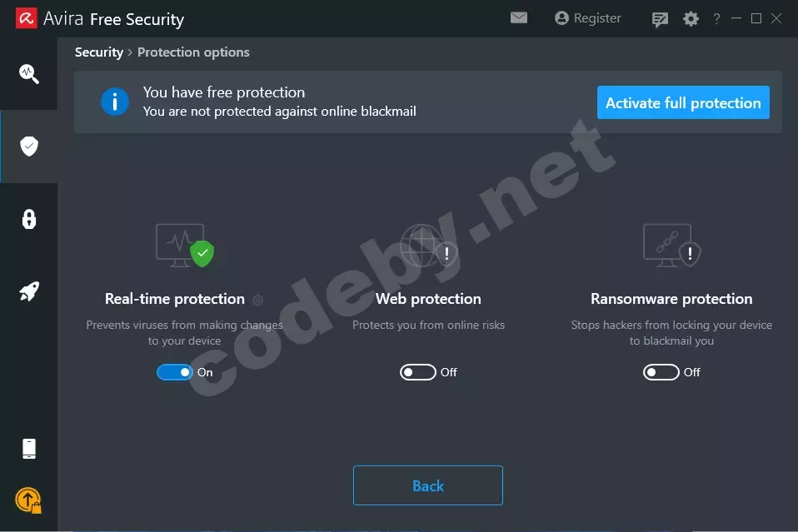Open help with the question mark icon
The width and height of the screenshot is (798, 532).
716,17
